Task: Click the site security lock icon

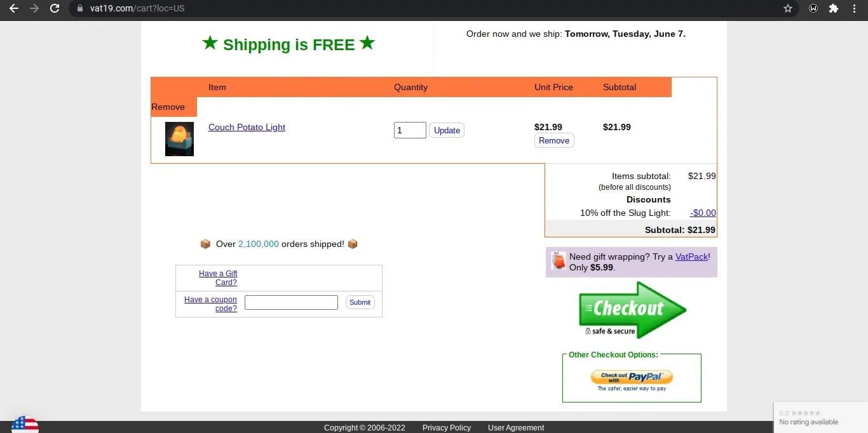Action: tap(79, 8)
